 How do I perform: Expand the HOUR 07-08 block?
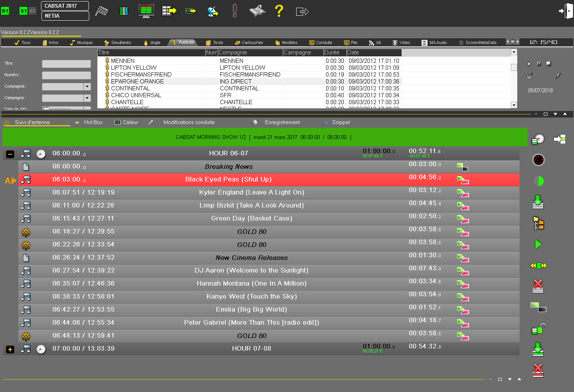click(10, 349)
